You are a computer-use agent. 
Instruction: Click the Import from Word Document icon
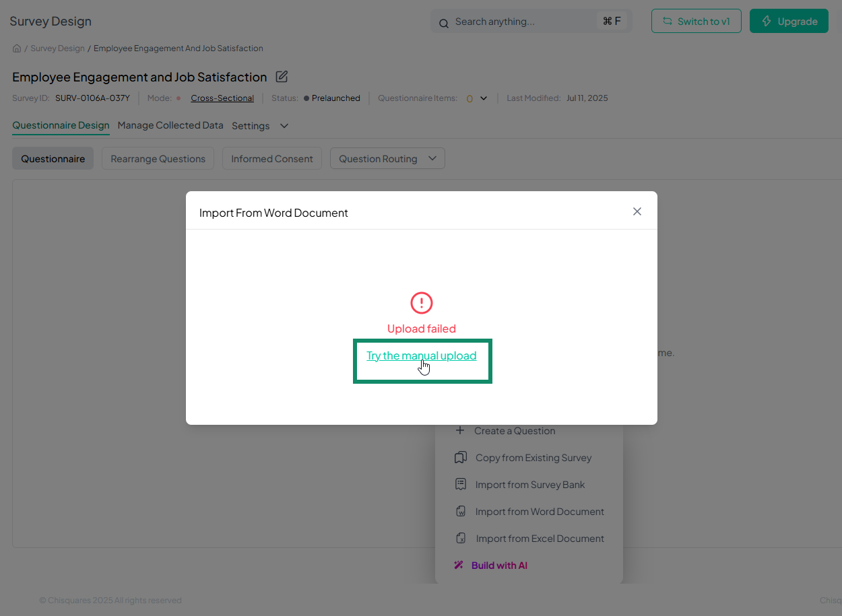click(x=461, y=512)
